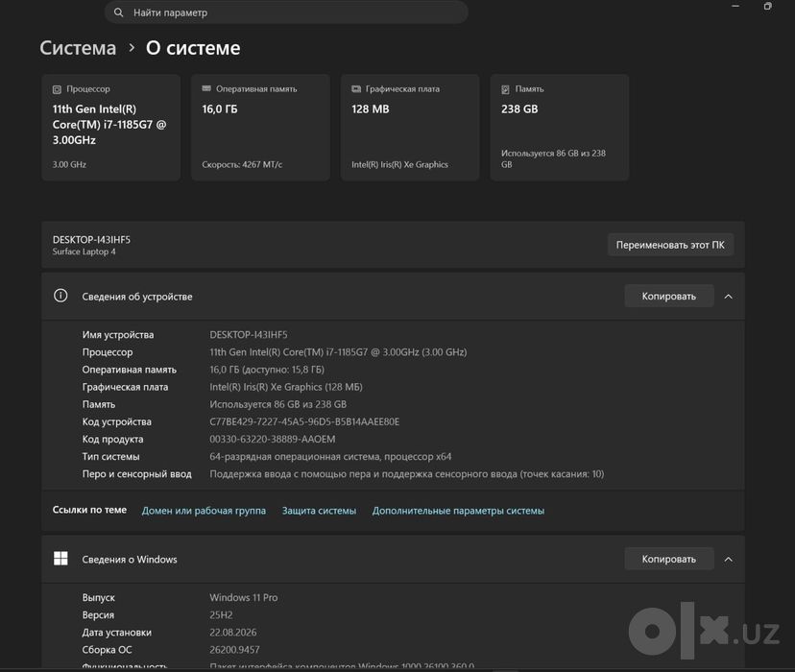795x672 pixels.
Task: Click 'Скорость: 4267 МТ/с' in the RAM card
Action: 242,164
